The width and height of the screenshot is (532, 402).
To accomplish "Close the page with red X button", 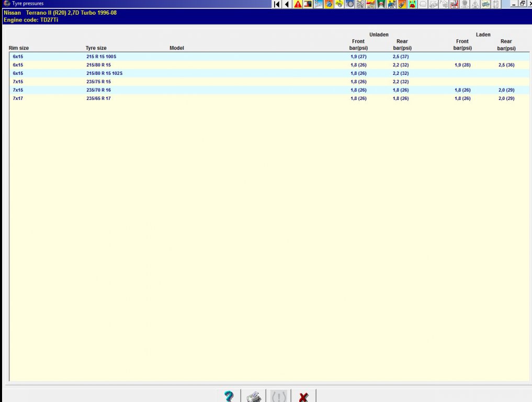I will (x=303, y=396).
